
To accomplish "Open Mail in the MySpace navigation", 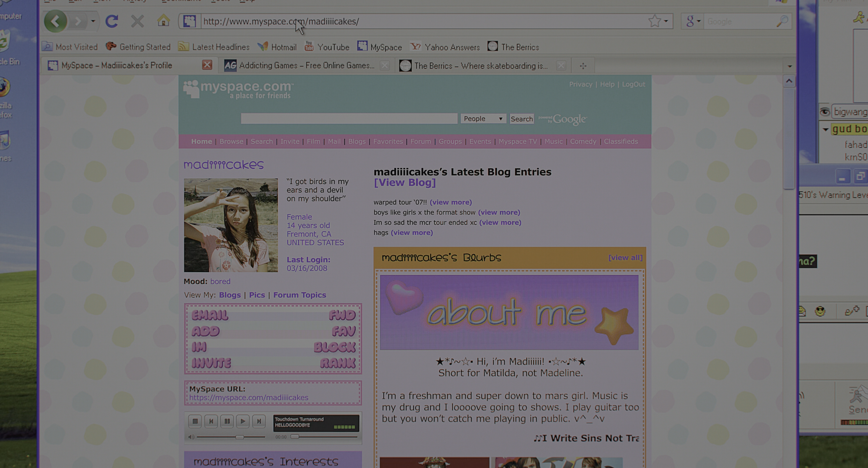I will point(334,142).
